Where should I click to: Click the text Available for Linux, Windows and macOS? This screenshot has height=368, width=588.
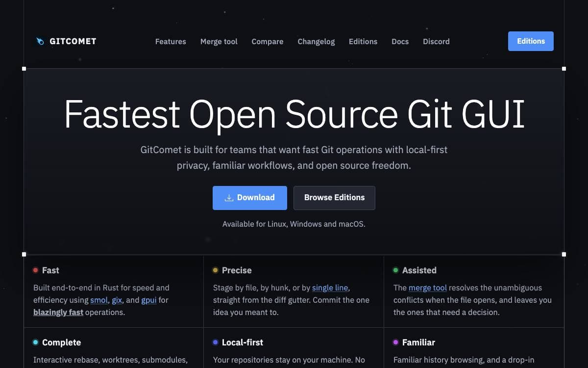click(294, 224)
